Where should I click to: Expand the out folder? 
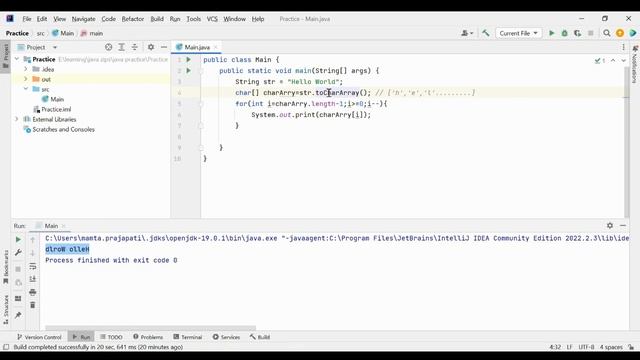coord(26,79)
